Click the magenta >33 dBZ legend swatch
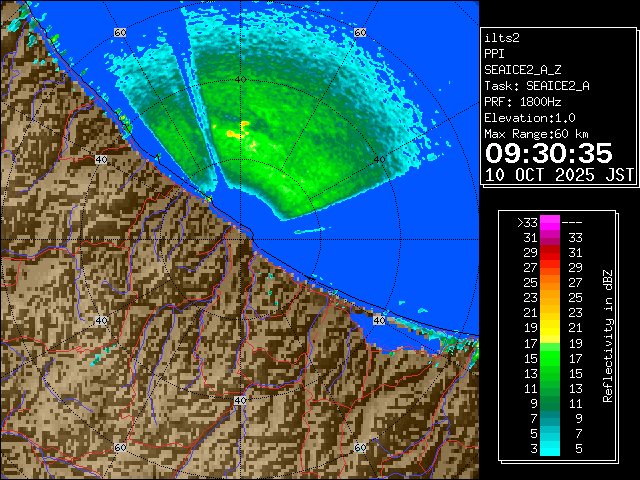The height and width of the screenshot is (480, 640). pos(550,223)
